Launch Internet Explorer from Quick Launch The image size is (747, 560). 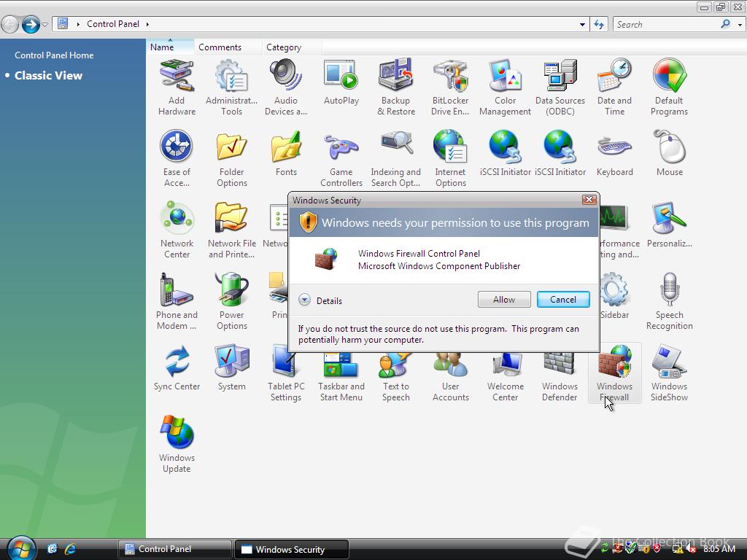(x=71, y=549)
